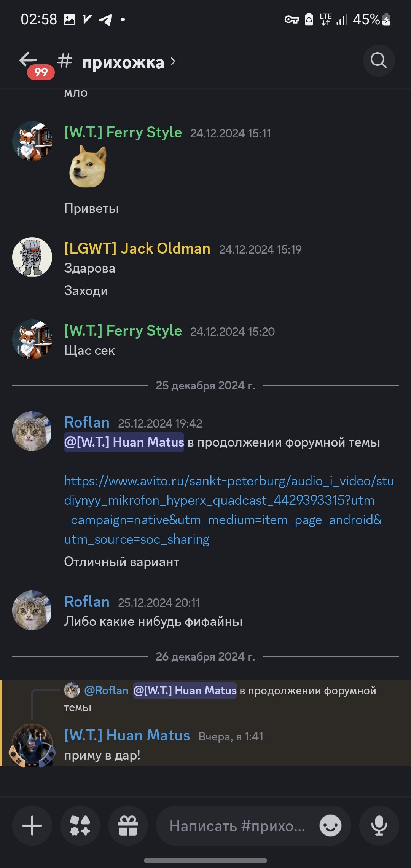Screen dimensions: 411x868
Task: Open the avito.ru microphone listing link
Action: coord(228,510)
